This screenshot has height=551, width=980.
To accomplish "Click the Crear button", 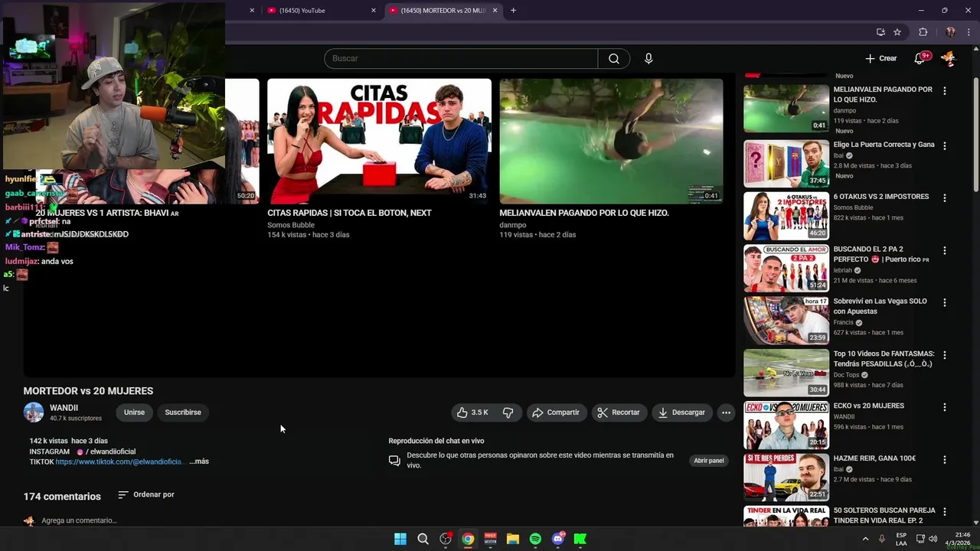I will coord(880,58).
